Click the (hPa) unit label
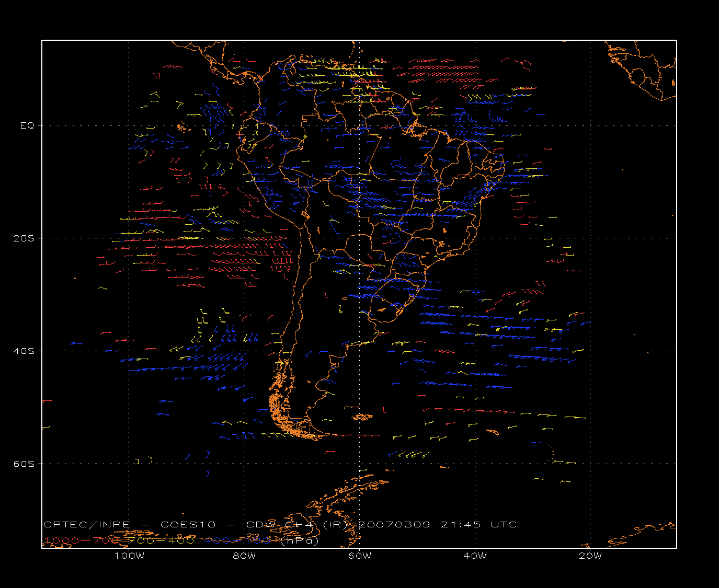This screenshot has width=719, height=588. [300, 540]
